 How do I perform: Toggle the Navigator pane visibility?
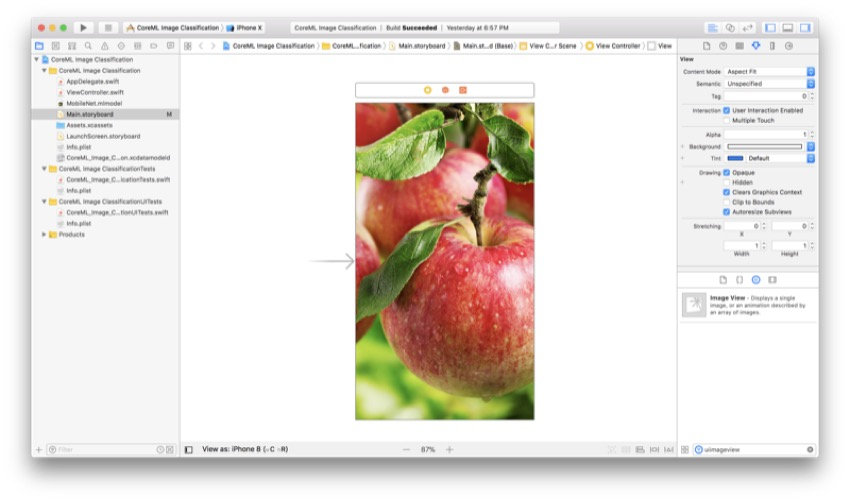[770, 28]
